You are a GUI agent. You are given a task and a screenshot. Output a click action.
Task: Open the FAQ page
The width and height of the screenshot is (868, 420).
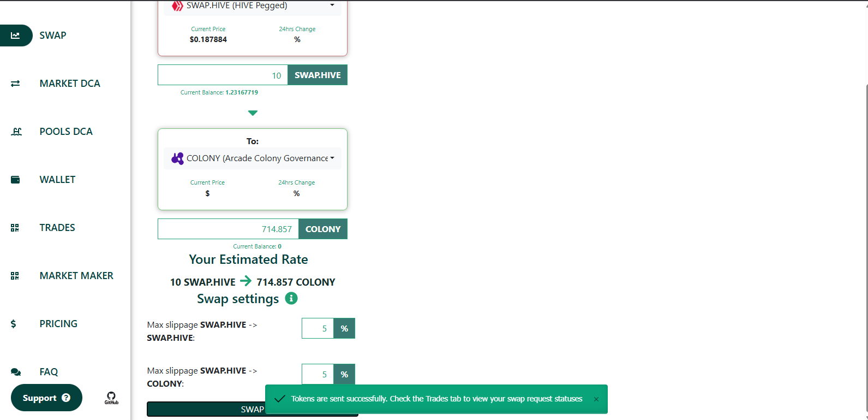click(x=49, y=372)
